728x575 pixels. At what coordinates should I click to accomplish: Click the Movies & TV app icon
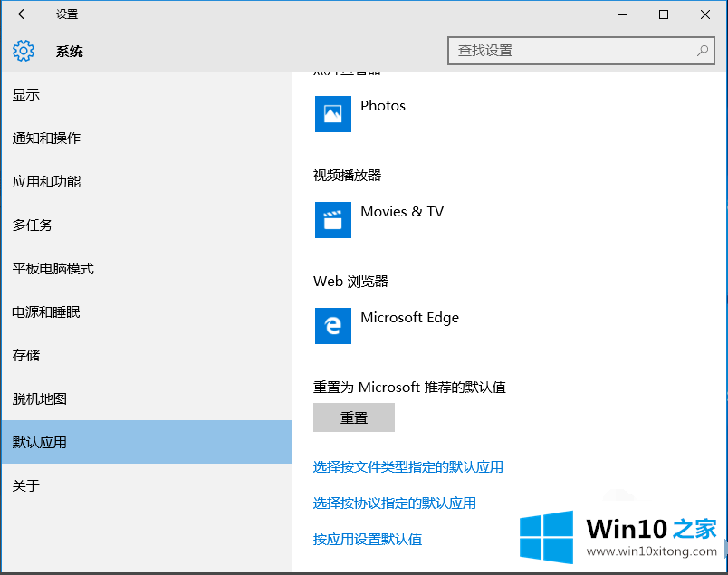333,220
